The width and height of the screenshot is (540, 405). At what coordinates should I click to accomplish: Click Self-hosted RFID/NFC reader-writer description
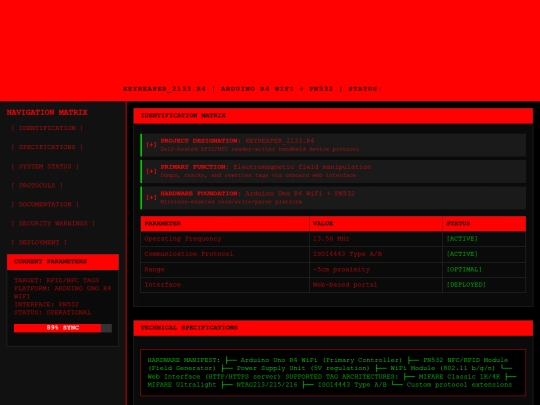(260, 149)
